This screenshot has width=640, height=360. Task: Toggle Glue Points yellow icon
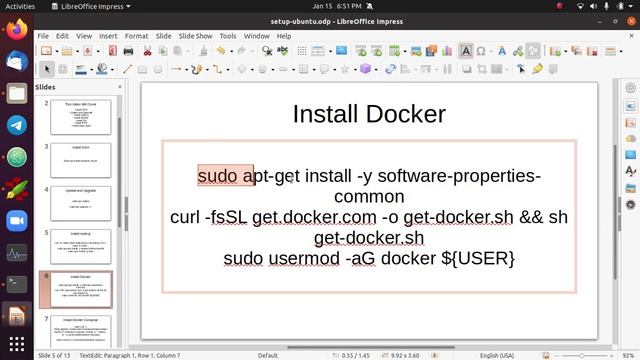[x=537, y=69]
